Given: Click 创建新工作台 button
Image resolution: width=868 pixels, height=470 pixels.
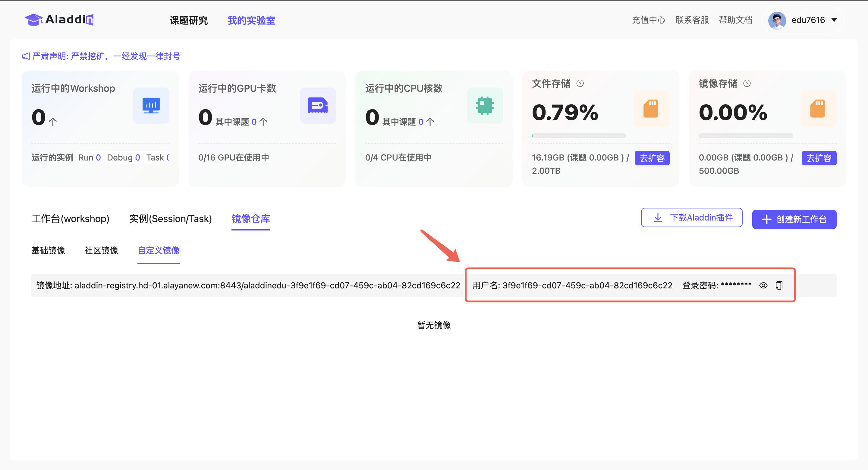Looking at the screenshot, I should [x=794, y=219].
